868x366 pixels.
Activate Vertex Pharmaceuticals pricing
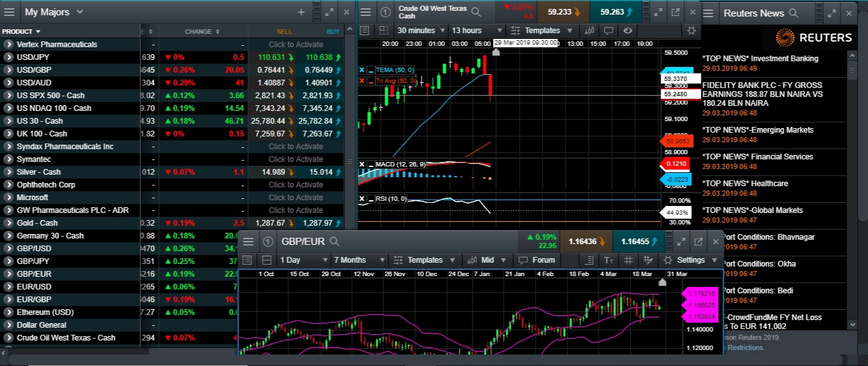click(296, 45)
